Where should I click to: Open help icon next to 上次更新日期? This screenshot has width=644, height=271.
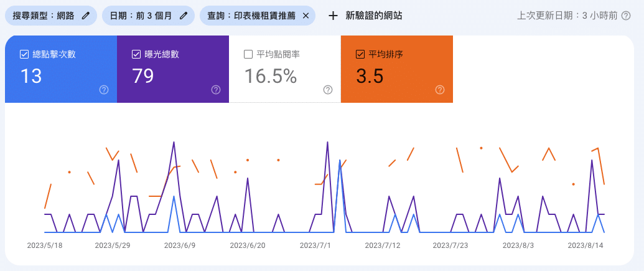[x=626, y=16]
